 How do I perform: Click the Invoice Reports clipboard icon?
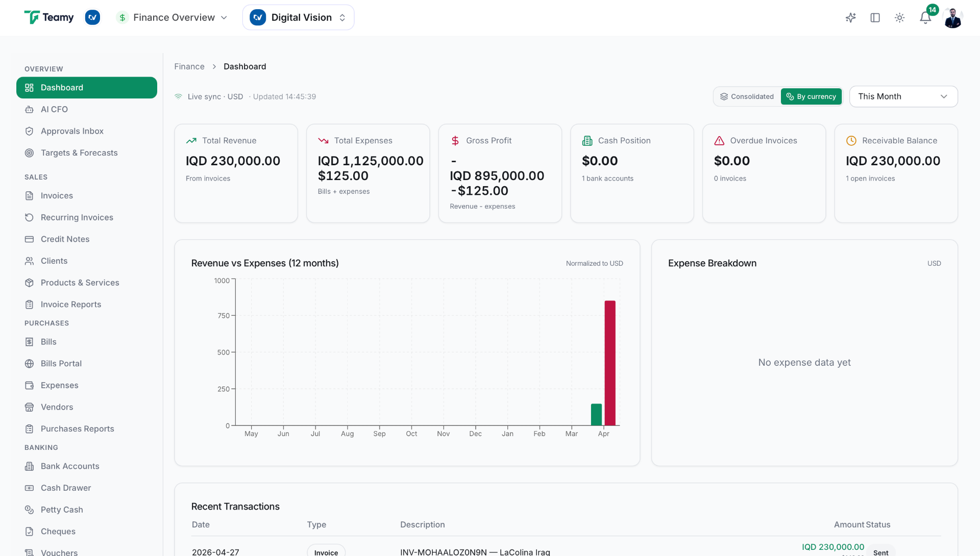[x=29, y=305]
